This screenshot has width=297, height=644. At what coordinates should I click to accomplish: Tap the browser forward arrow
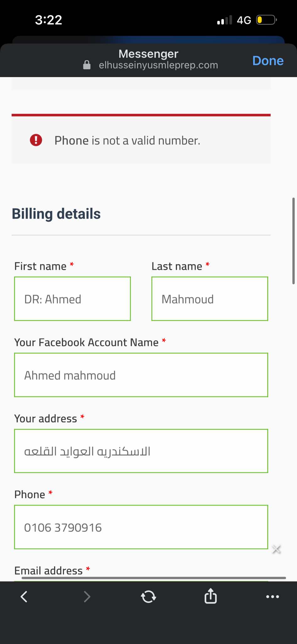(87, 597)
